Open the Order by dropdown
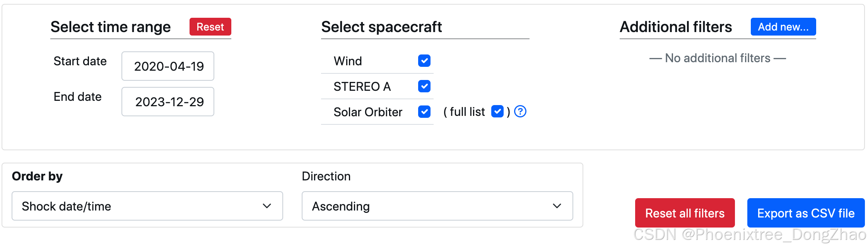Viewport: 868px width, 248px height. pos(147,206)
